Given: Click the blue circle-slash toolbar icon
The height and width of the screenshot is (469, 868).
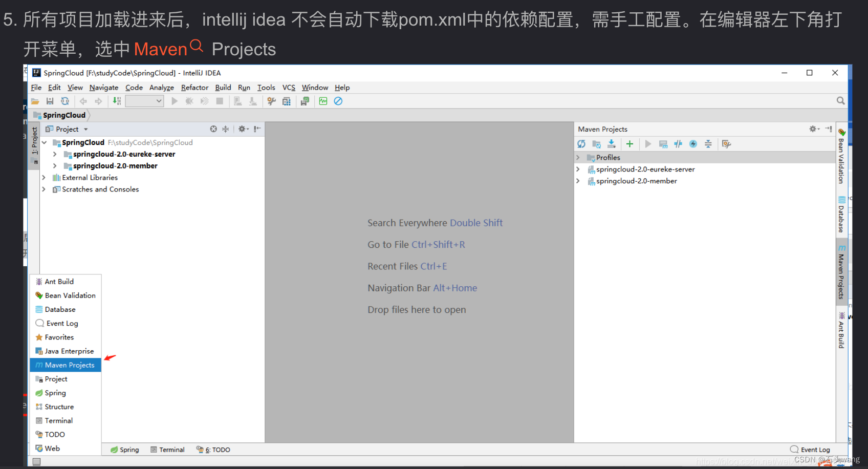Looking at the screenshot, I should tap(338, 101).
